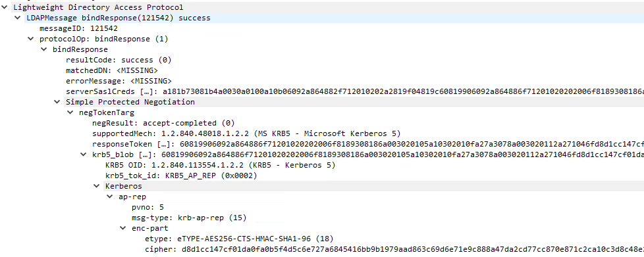Select the messageID: 121542 field
The width and height of the screenshot is (644, 257).
[78, 29]
